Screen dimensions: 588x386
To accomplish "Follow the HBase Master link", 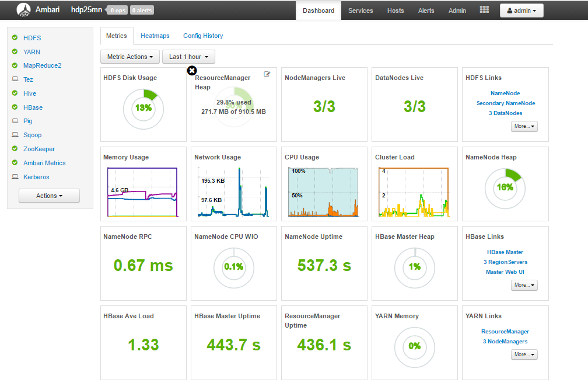I will click(x=505, y=252).
